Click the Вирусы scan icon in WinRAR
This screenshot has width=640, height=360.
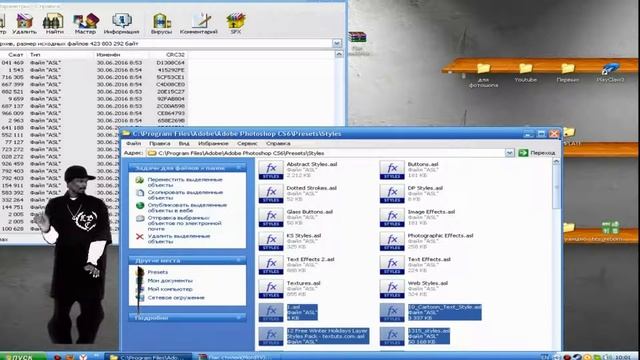coord(161,24)
